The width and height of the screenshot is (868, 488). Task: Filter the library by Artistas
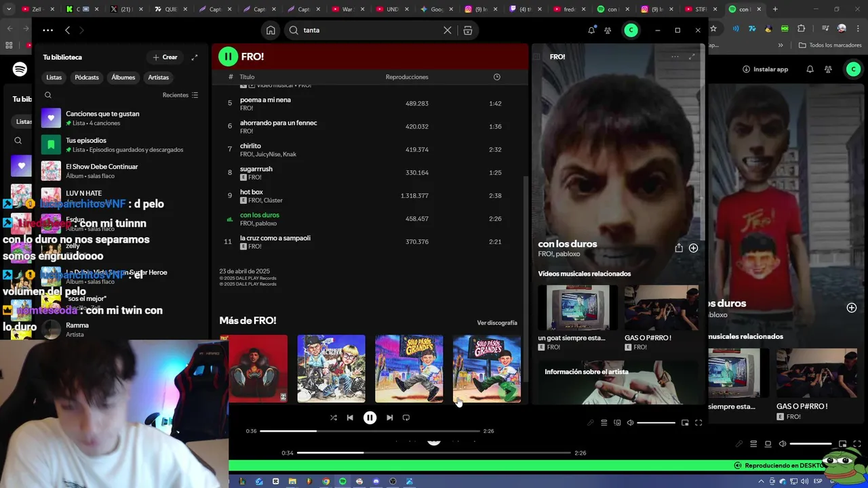coord(159,77)
